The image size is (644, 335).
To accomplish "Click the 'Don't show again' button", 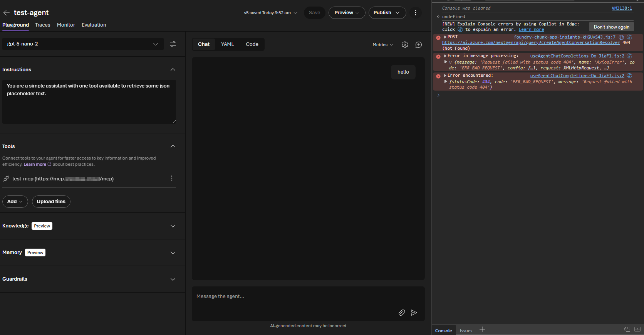I will 611,27.
